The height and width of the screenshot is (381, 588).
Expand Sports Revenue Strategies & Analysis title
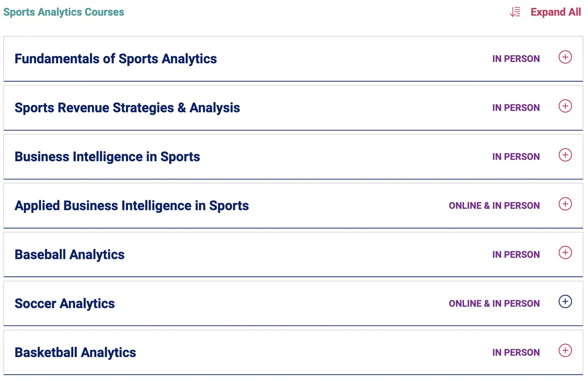click(x=127, y=108)
